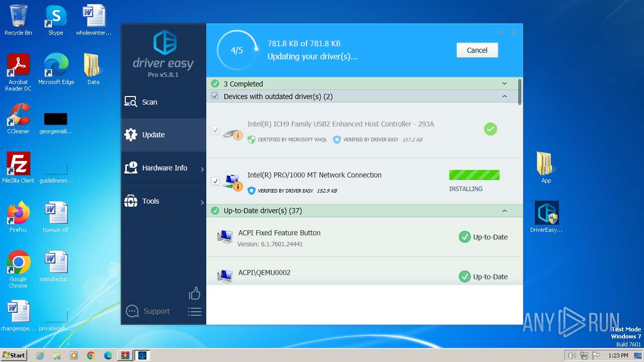The image size is (644, 362).
Task: Cancel the driver update
Action: coord(477,50)
